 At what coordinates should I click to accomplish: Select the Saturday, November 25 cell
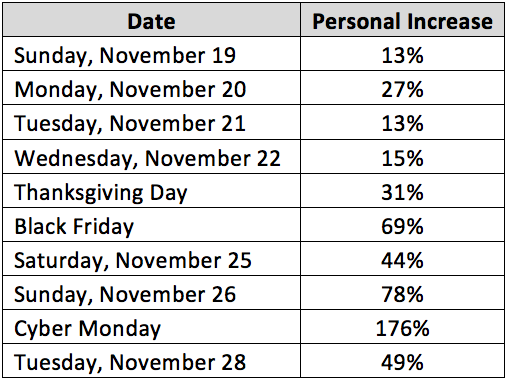point(151,259)
